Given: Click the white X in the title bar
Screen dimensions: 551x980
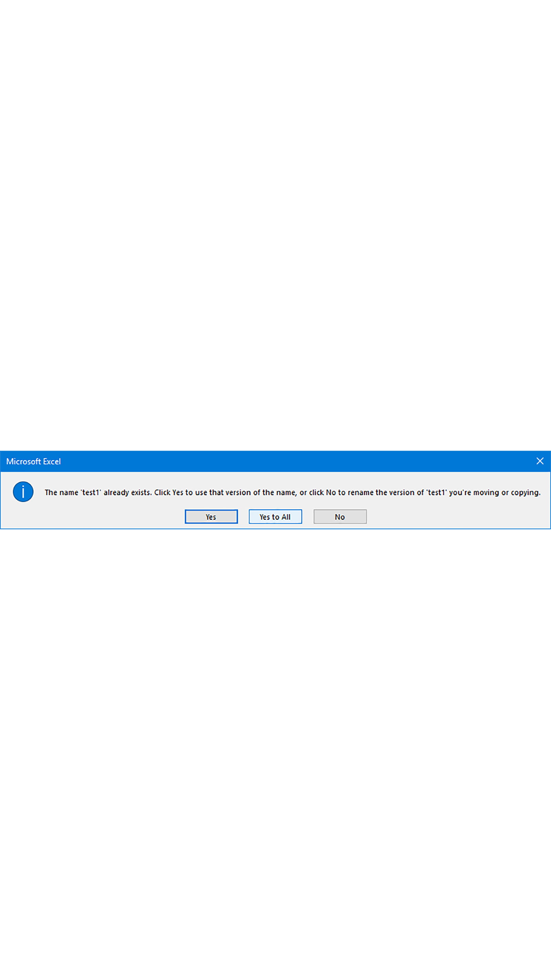Looking at the screenshot, I should pos(540,461).
